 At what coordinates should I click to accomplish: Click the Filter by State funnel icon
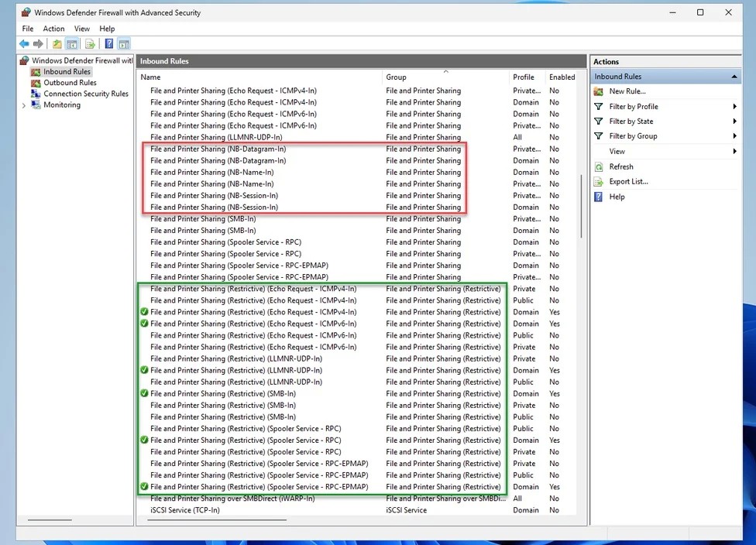point(598,122)
